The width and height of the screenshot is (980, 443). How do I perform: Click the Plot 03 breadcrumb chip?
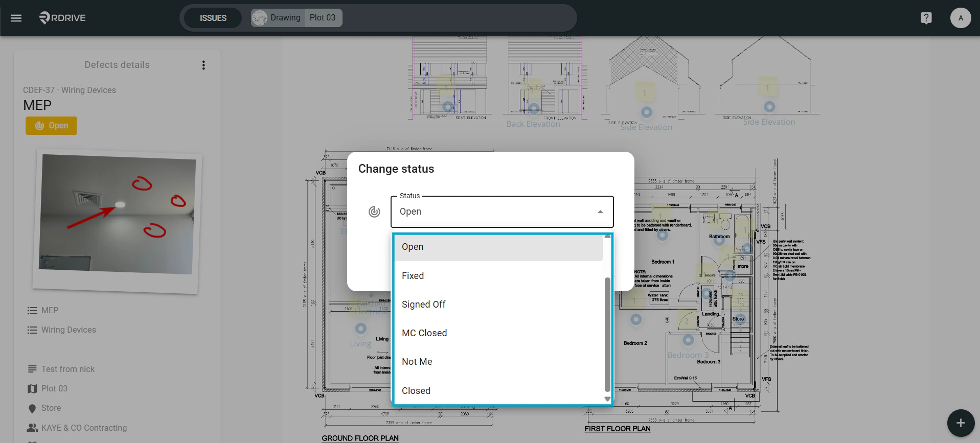pyautogui.click(x=323, y=18)
